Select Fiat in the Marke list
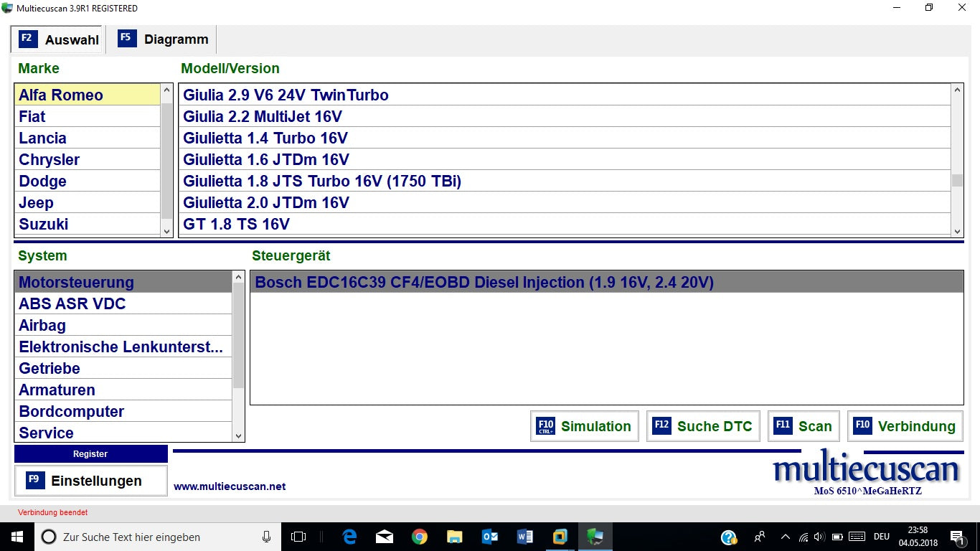Screen dimensions: 980x551 [32, 116]
